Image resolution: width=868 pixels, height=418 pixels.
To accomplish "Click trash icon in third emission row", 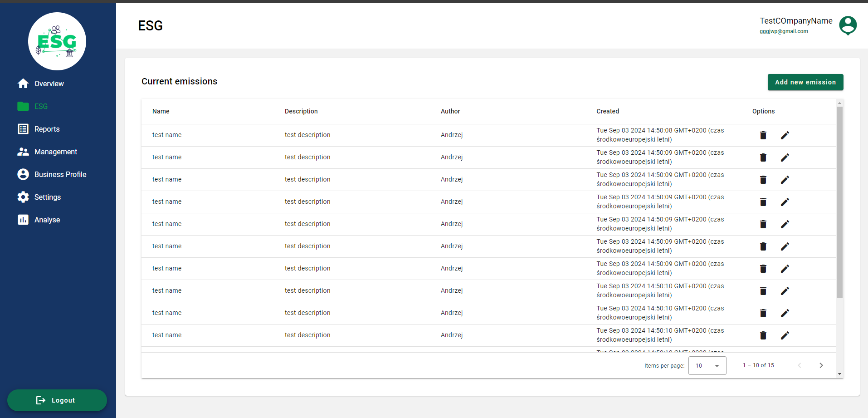I will pyautogui.click(x=763, y=180).
